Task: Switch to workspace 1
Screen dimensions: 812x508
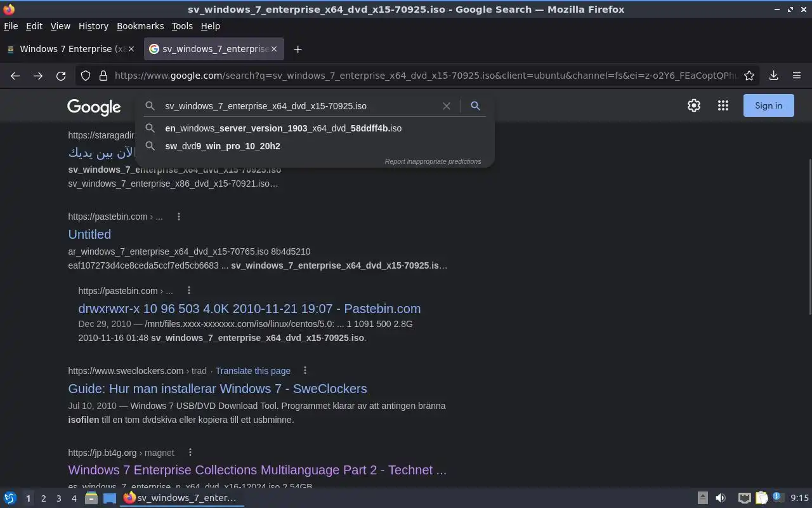Action: click(x=28, y=498)
